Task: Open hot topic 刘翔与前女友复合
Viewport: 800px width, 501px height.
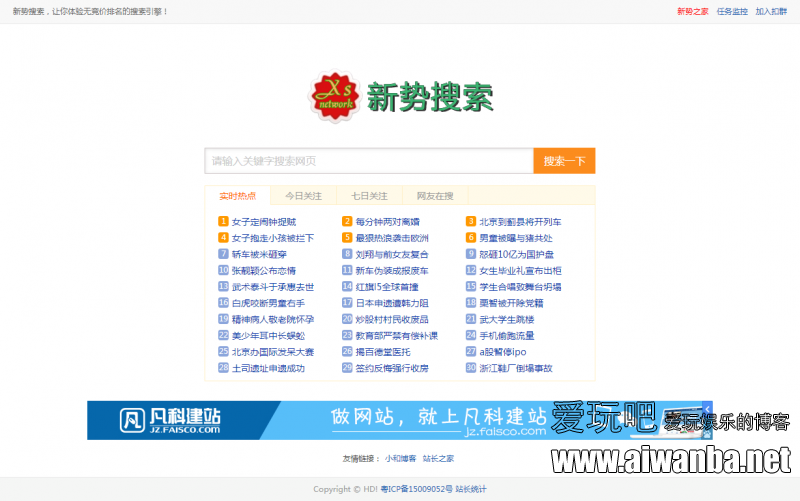Action: (x=392, y=255)
